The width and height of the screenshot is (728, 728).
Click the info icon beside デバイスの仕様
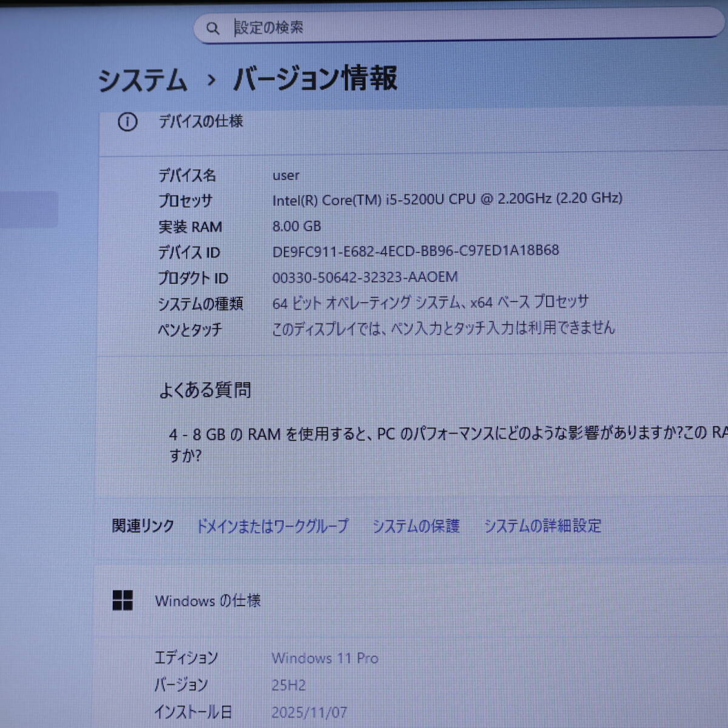127,122
